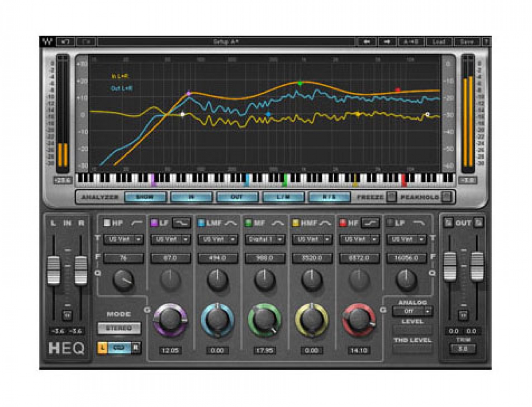
Task: Click the output TRIM value field
Action: click(463, 349)
